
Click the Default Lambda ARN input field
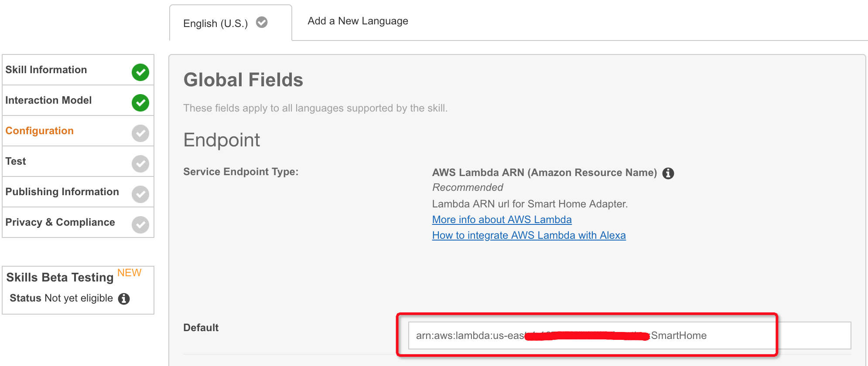(629, 335)
